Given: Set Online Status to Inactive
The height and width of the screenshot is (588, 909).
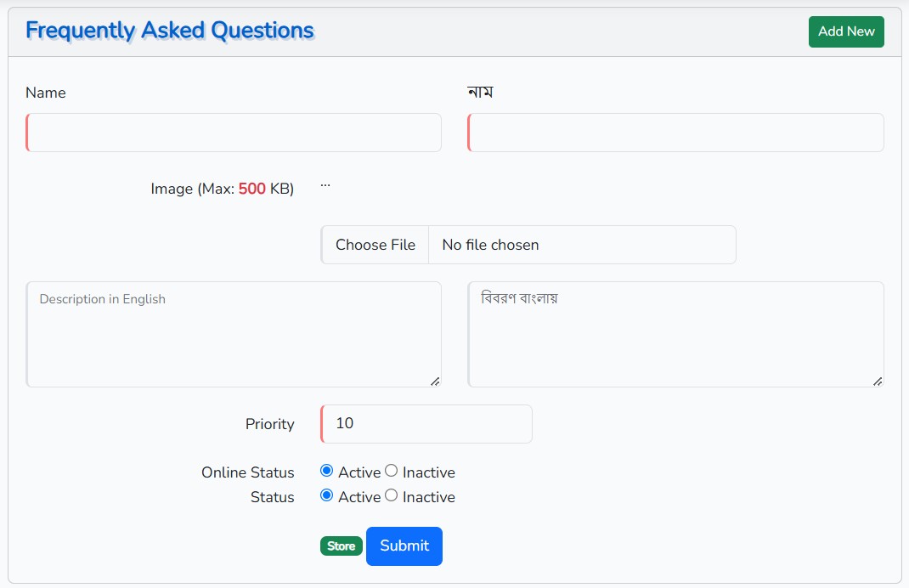Looking at the screenshot, I should point(391,471).
